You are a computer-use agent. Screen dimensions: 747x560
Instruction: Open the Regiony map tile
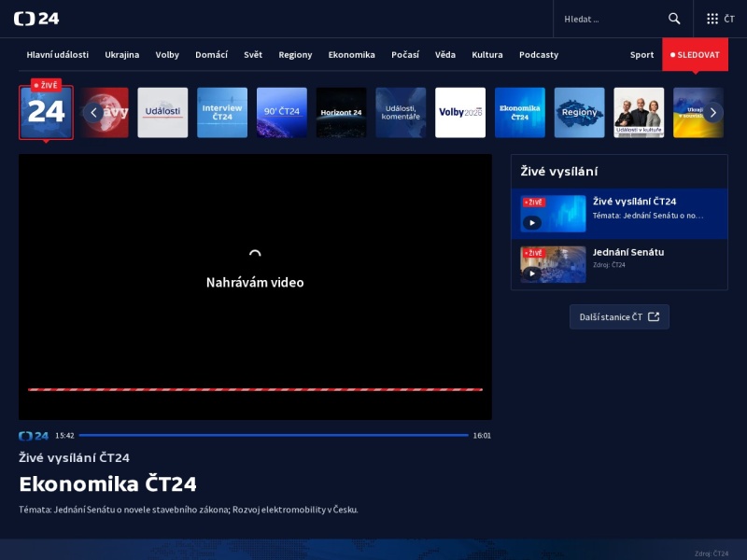[x=579, y=112]
